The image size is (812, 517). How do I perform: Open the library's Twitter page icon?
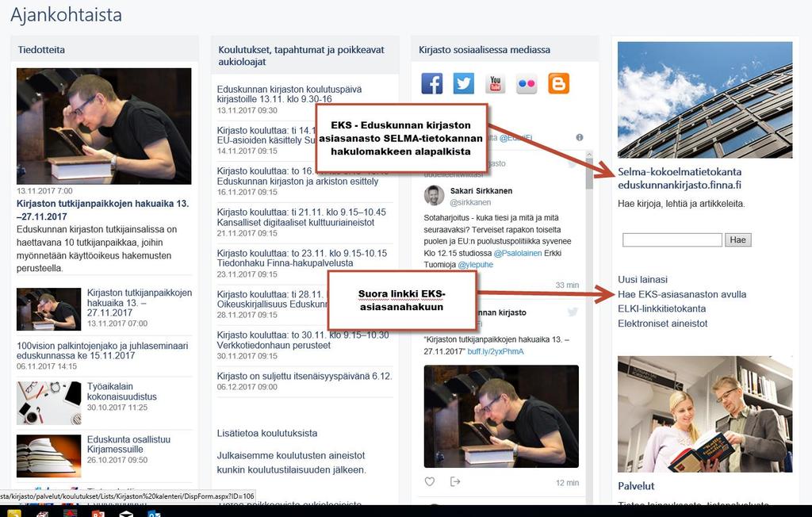463,83
